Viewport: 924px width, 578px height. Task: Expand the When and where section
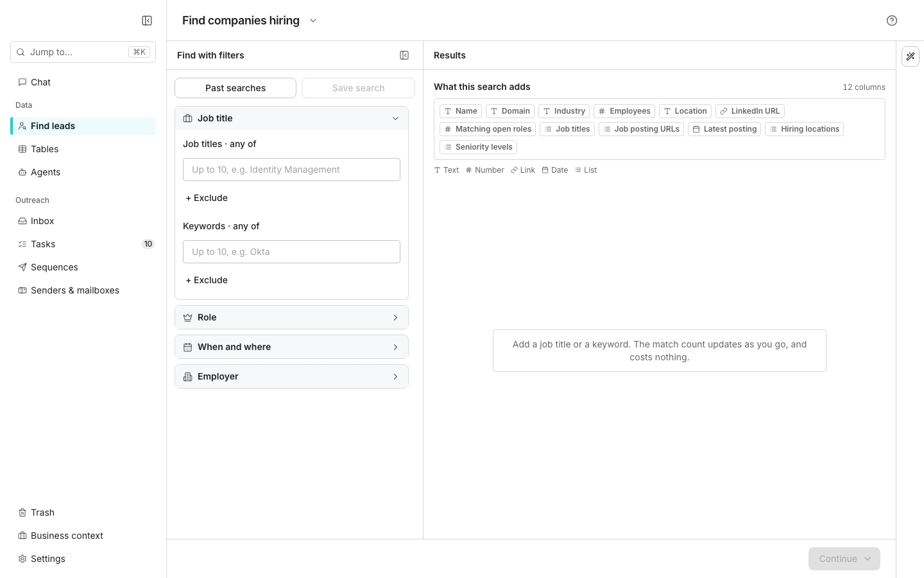291,347
